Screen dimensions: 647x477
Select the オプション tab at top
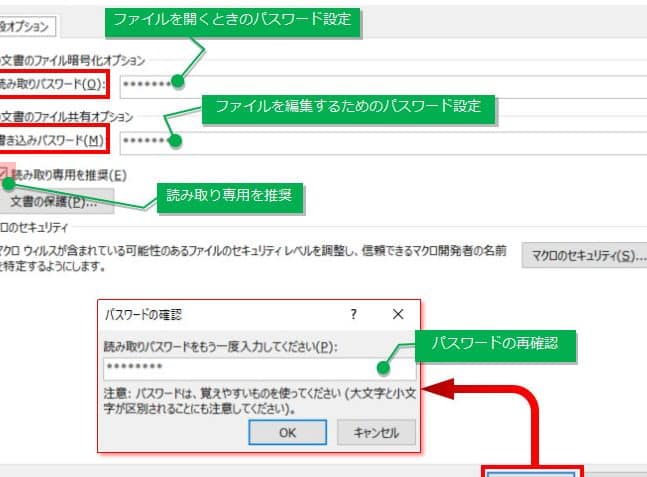pyautogui.click(x=27, y=26)
